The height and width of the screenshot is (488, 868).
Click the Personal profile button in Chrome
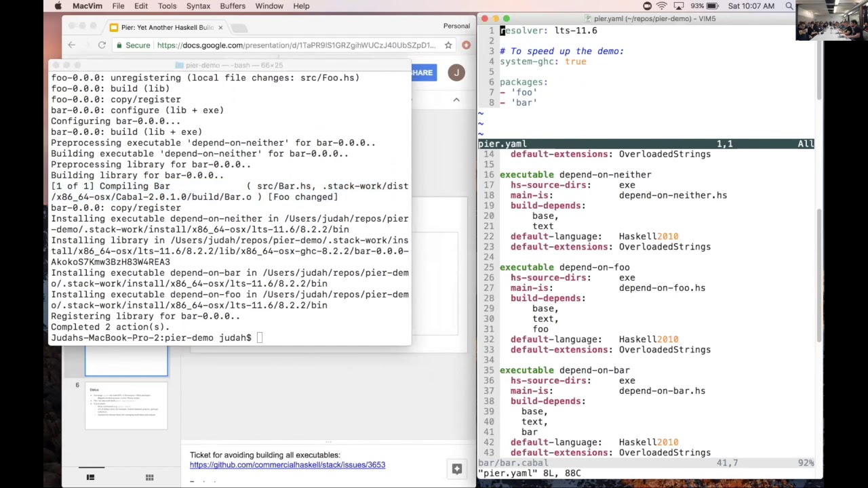pos(456,26)
